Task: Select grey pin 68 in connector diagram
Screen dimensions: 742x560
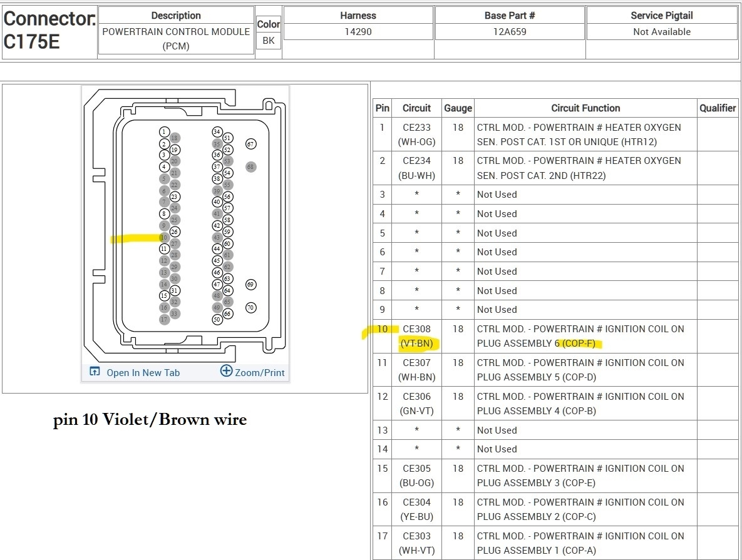Action: 251,166
